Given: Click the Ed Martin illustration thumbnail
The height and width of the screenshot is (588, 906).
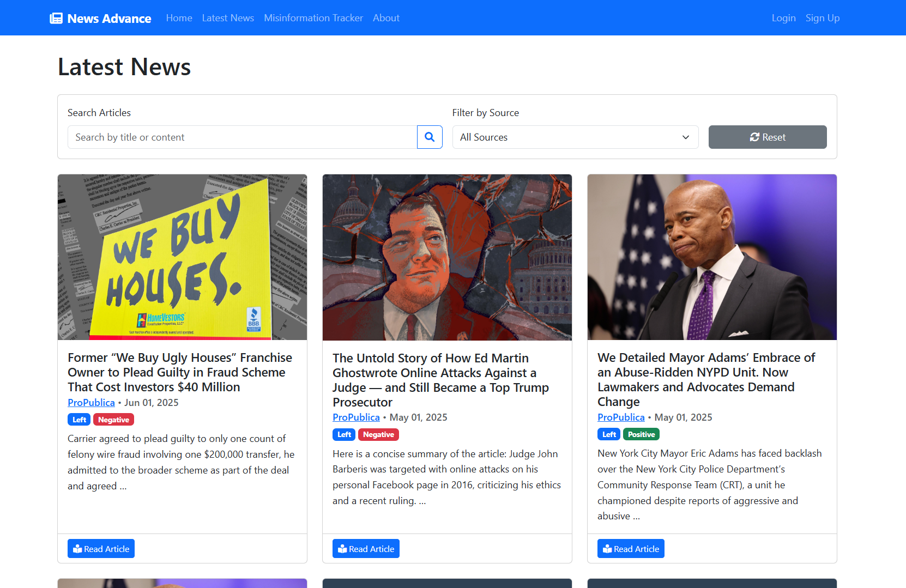Looking at the screenshot, I should (x=447, y=257).
